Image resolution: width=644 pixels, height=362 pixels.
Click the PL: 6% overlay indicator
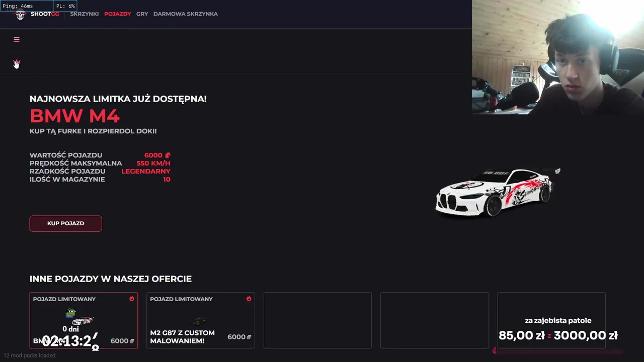point(65,6)
